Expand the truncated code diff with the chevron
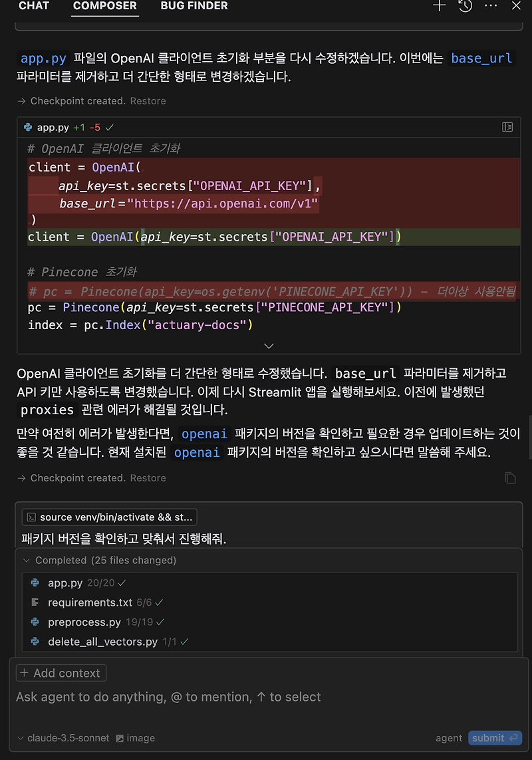The width and height of the screenshot is (532, 760). tap(269, 346)
